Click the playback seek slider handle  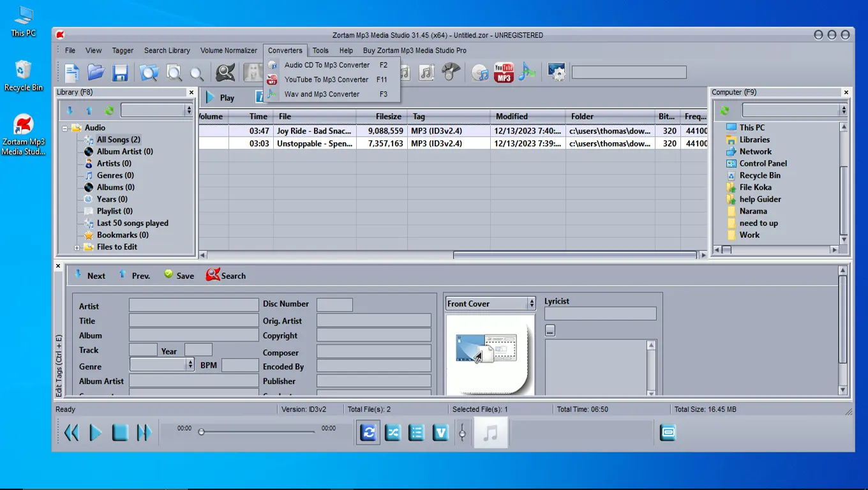pyautogui.click(x=201, y=432)
